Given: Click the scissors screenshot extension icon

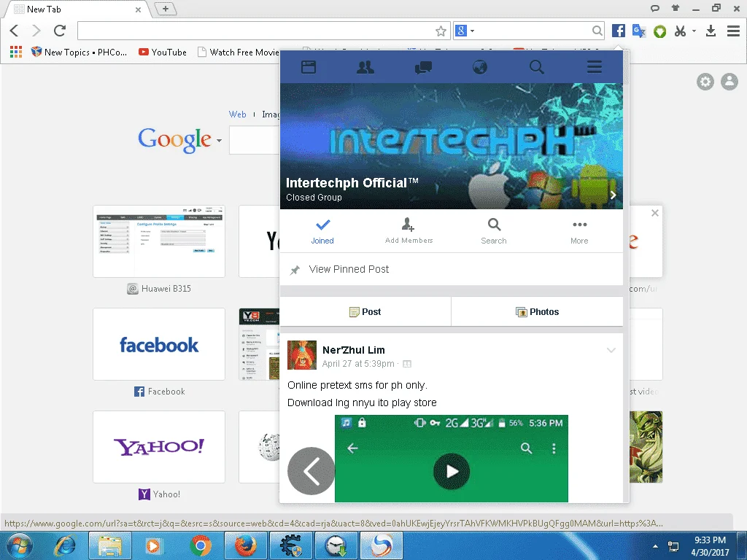Looking at the screenshot, I should pyautogui.click(x=681, y=31).
